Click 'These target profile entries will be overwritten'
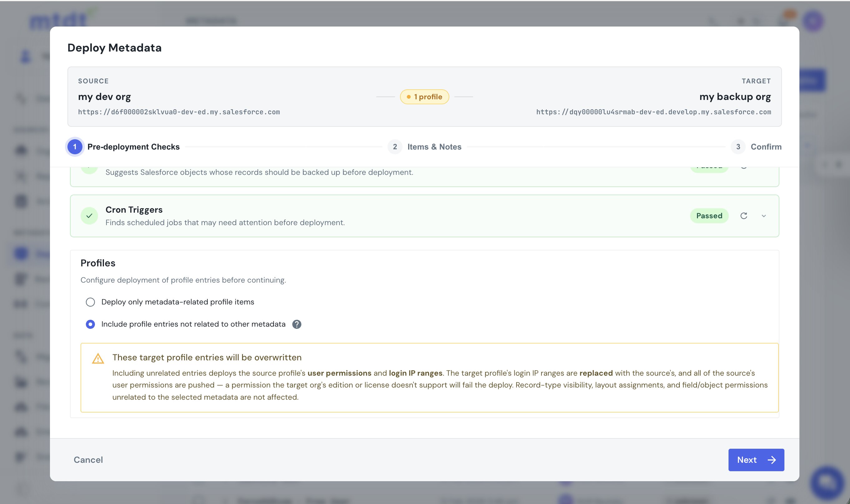 click(207, 357)
